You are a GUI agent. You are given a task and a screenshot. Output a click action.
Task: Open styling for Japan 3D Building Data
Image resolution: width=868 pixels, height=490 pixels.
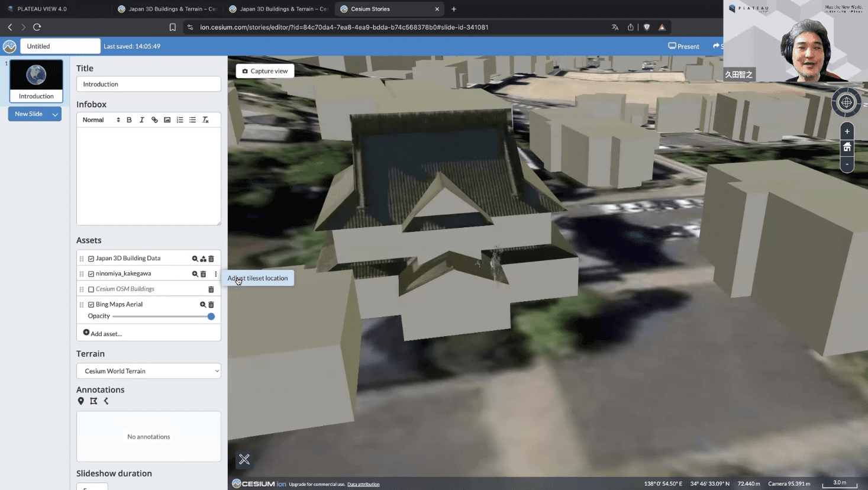[x=203, y=259]
